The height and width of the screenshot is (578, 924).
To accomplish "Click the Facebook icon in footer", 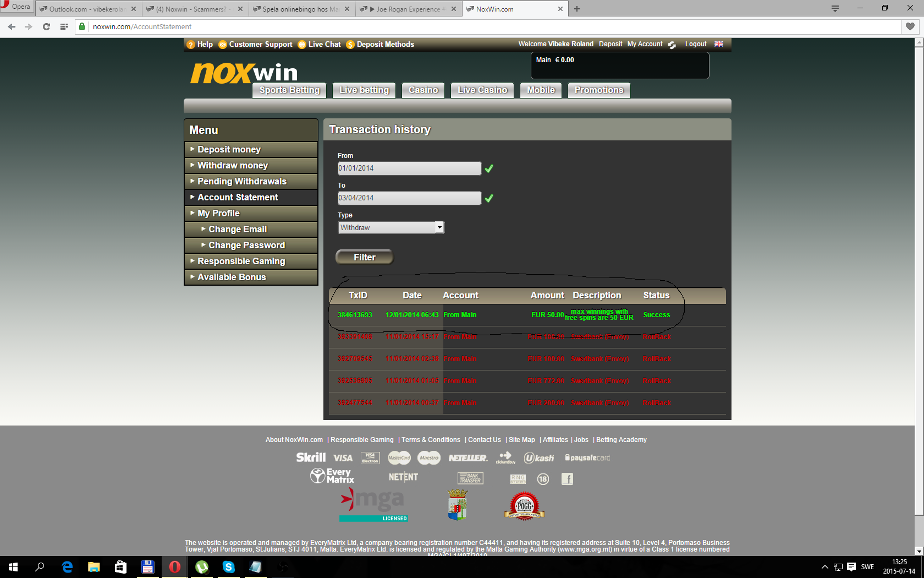I will tap(567, 479).
